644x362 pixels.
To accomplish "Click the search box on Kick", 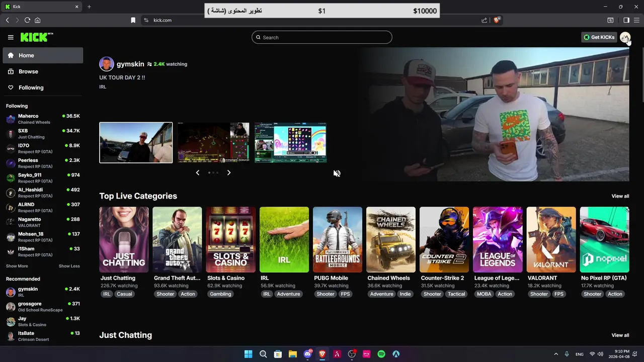I will click(322, 37).
